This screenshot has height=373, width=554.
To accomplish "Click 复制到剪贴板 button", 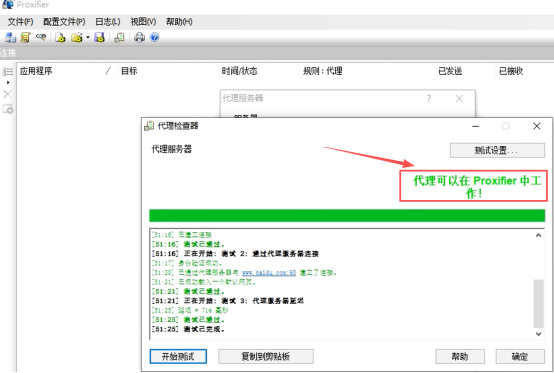I will coord(266,356).
